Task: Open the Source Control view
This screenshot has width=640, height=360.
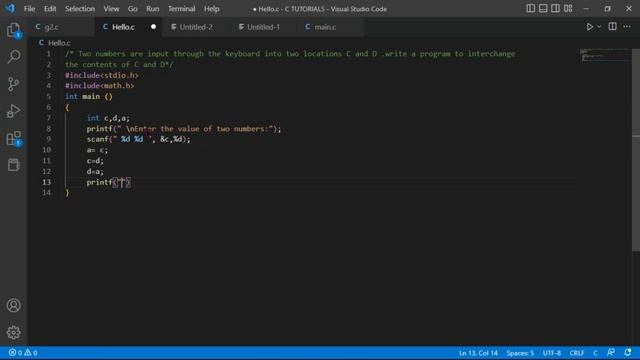Action: pyautogui.click(x=13, y=84)
